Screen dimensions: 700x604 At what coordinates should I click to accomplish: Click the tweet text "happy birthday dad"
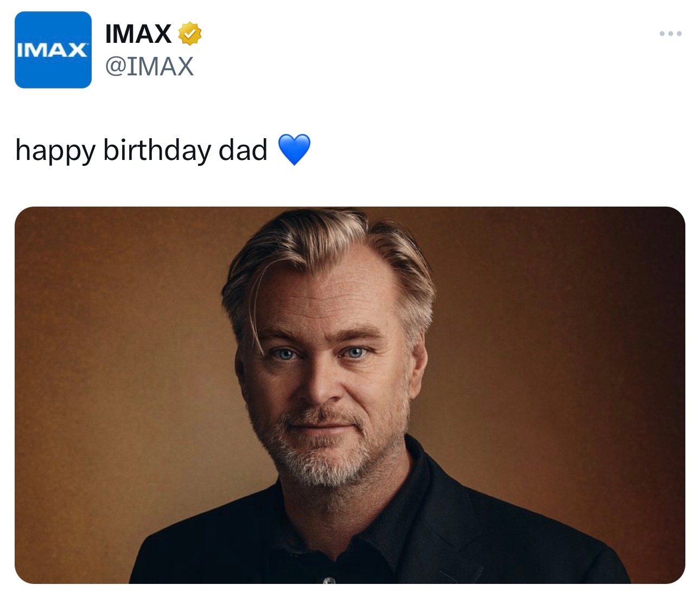(142, 150)
